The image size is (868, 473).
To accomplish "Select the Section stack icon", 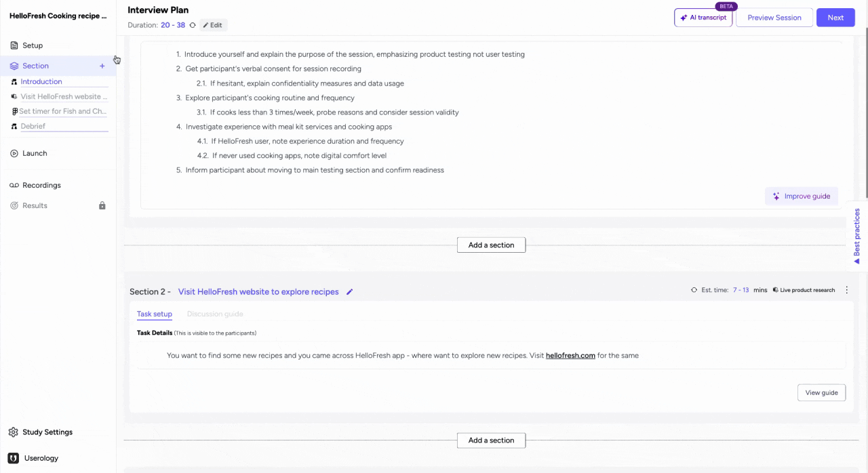I will 14,65.
